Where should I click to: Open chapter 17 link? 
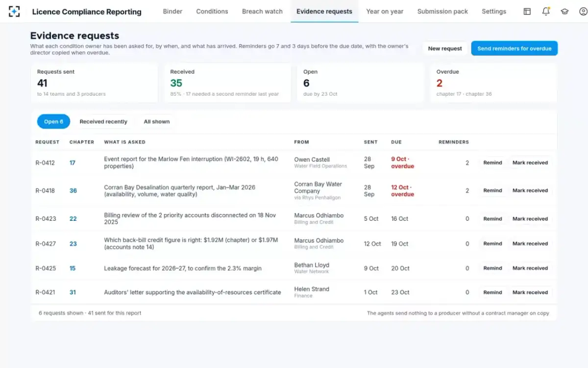pos(73,163)
